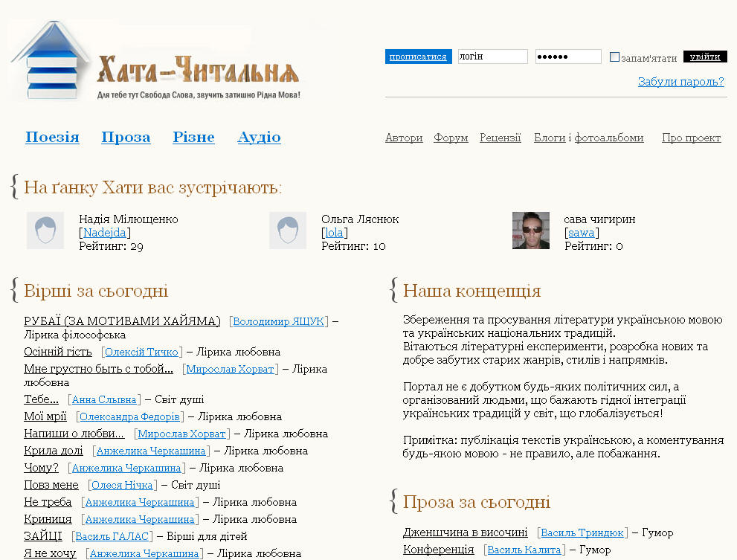Image resolution: width=737 pixels, height=560 pixels.
Task: Open author Анжелика Черкашина beside Криниця
Action: point(140,520)
